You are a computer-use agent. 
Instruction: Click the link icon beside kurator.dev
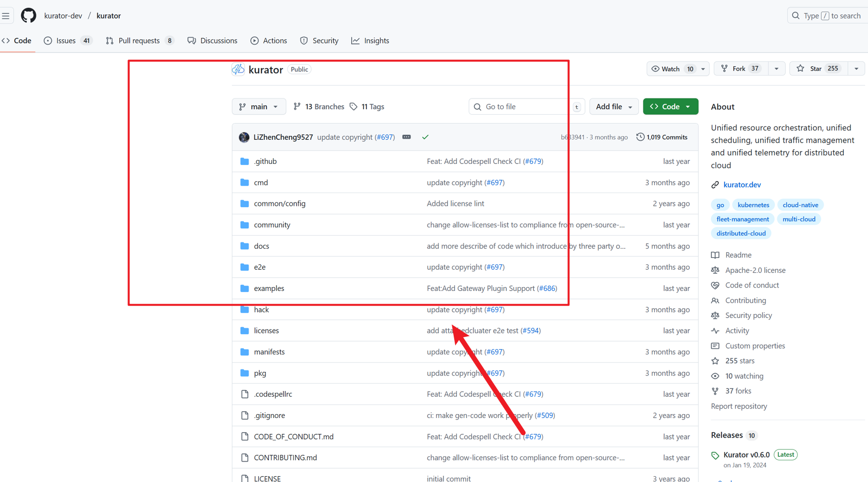tap(715, 185)
